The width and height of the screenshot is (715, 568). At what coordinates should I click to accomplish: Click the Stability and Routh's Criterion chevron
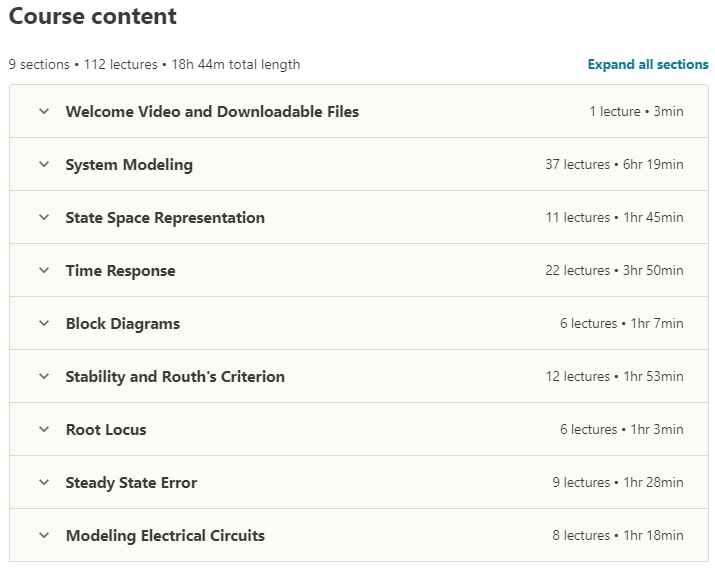coord(44,377)
